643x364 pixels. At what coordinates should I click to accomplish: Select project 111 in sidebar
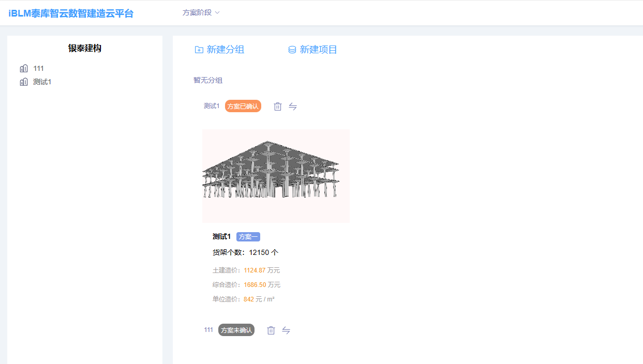[x=38, y=68]
